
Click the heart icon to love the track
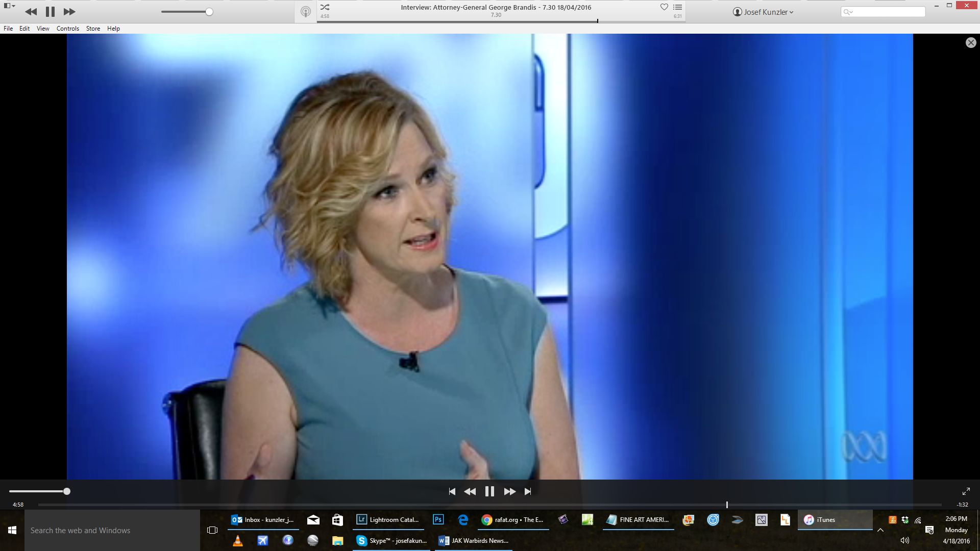pos(664,7)
